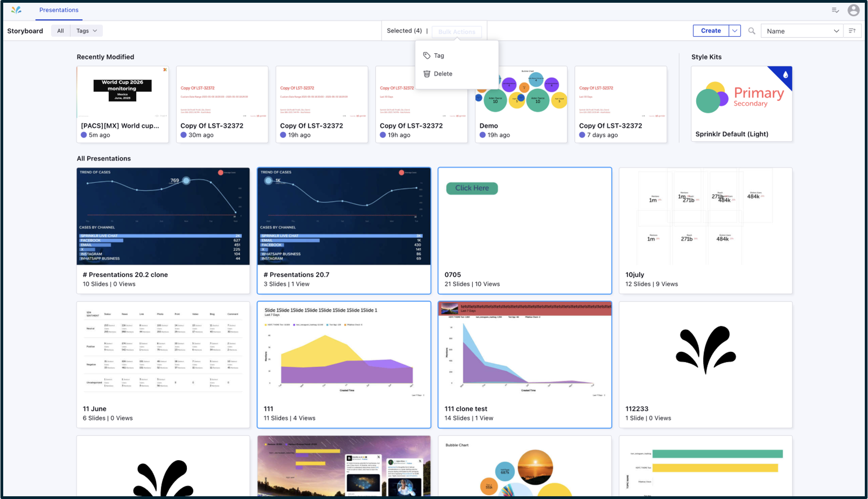Click the search magnifier icon

(752, 31)
